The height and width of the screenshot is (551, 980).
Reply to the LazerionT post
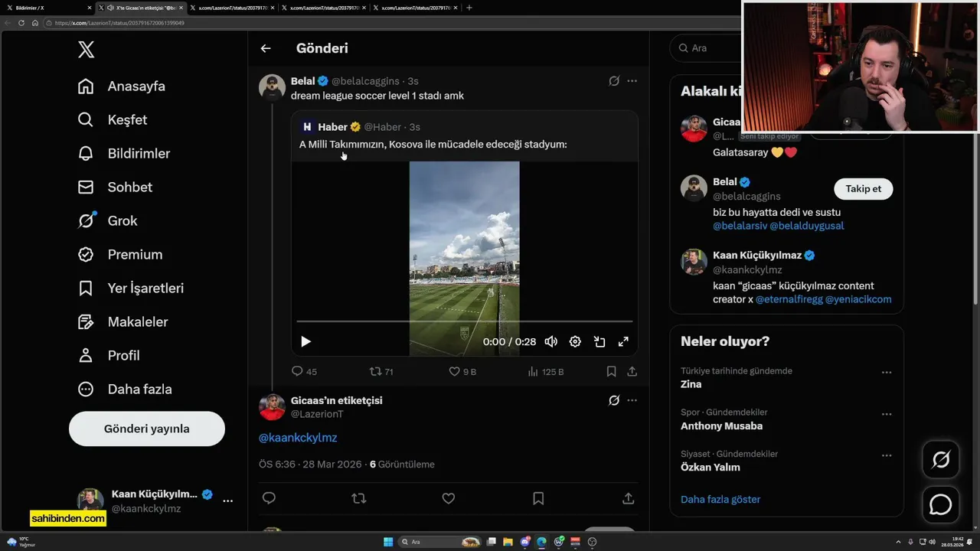tap(269, 498)
